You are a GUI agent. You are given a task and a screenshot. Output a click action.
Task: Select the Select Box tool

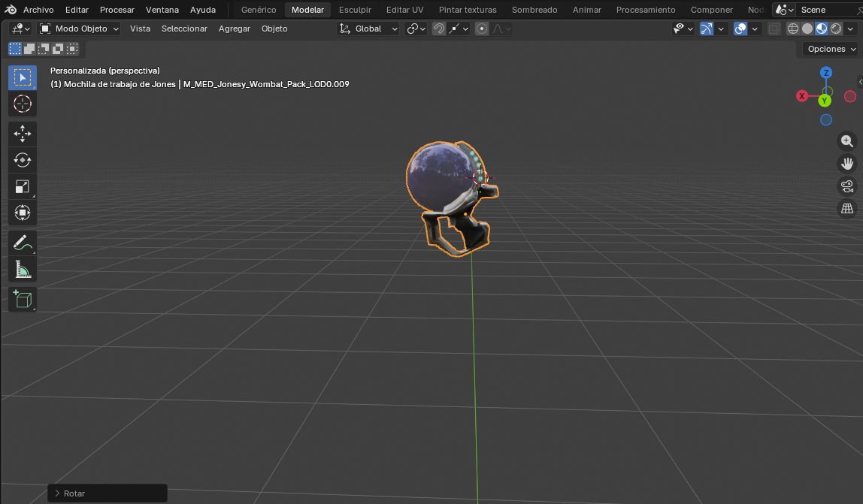[x=22, y=77]
